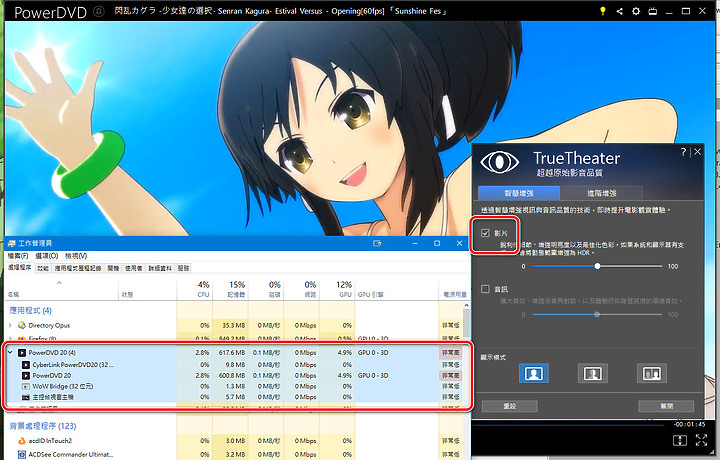Click the 關閉 button in TrueTheater
The height and width of the screenshot is (460, 720).
tap(666, 406)
